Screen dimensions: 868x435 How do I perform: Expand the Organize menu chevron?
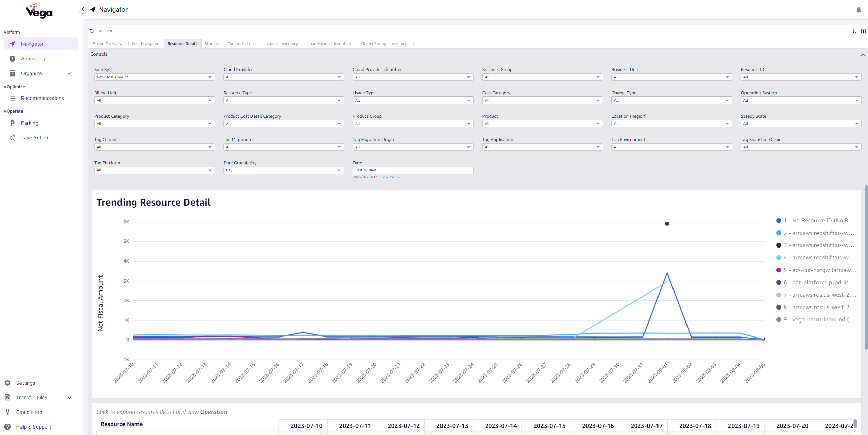pyautogui.click(x=69, y=73)
